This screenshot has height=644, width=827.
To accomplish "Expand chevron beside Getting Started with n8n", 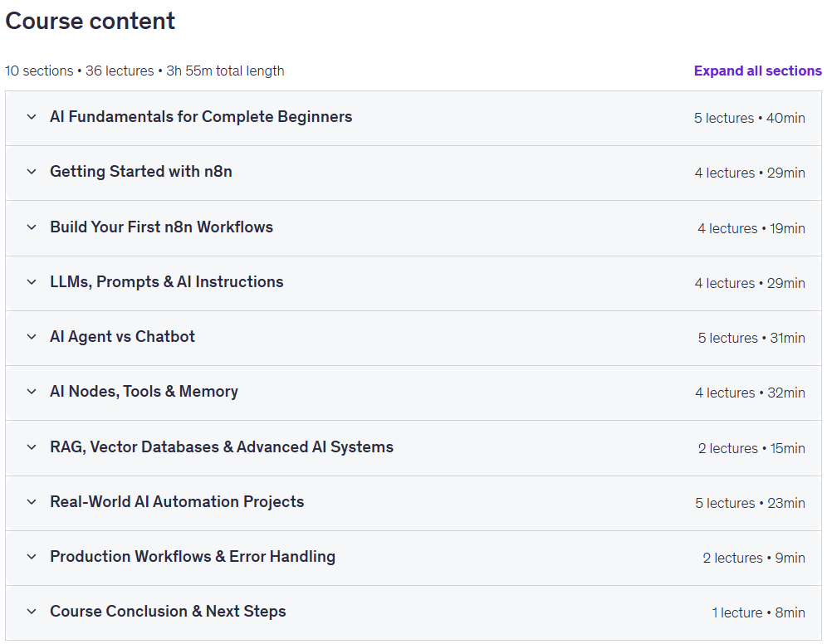I will [x=32, y=172].
